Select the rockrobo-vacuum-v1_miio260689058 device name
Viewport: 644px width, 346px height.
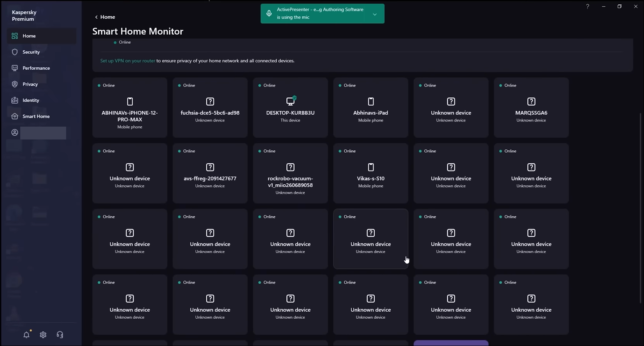(290, 182)
